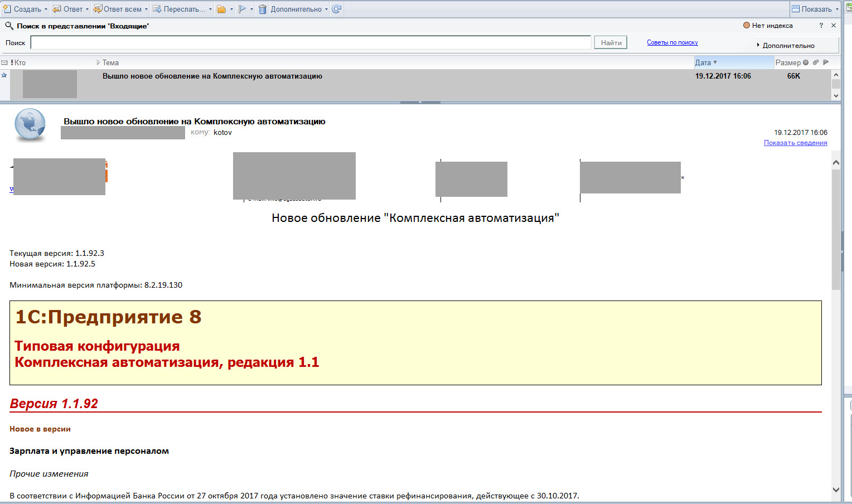Click the 19.12.2017 16:06 date cell
This screenshot has width=852, height=504.
[723, 76]
